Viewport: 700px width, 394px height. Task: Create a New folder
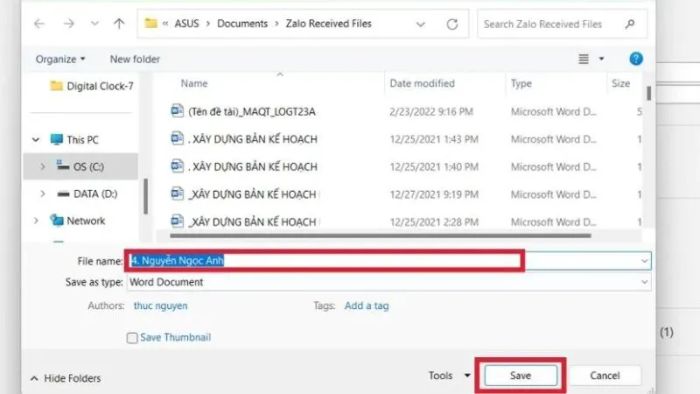pyautogui.click(x=135, y=59)
